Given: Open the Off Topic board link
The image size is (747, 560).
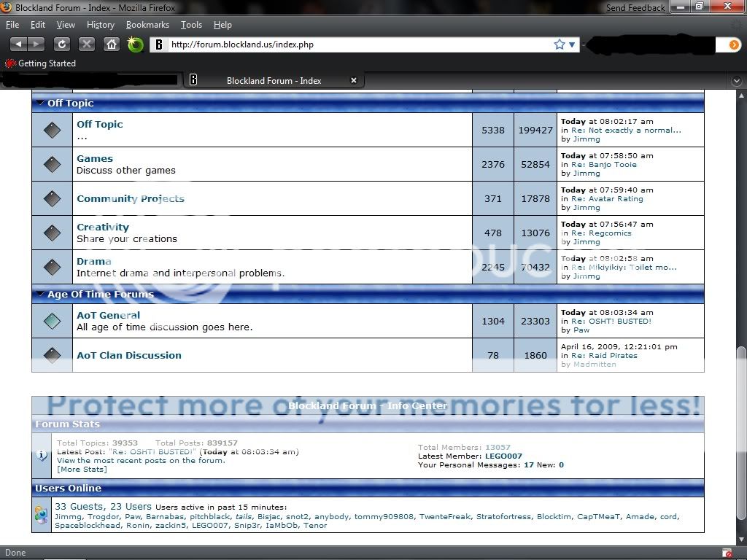Looking at the screenshot, I should tap(99, 124).
